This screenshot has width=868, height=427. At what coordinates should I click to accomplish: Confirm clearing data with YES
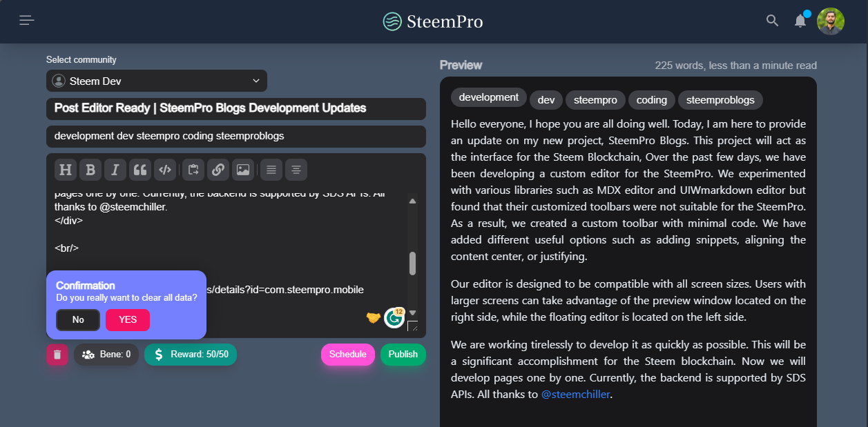pyautogui.click(x=128, y=320)
